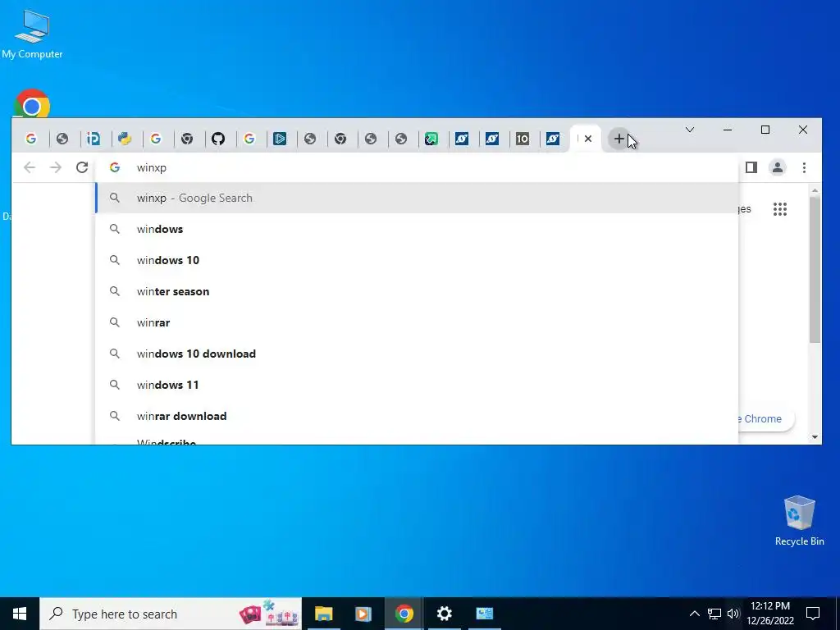840x630 pixels.
Task: Reload the current page
Action: click(x=82, y=167)
